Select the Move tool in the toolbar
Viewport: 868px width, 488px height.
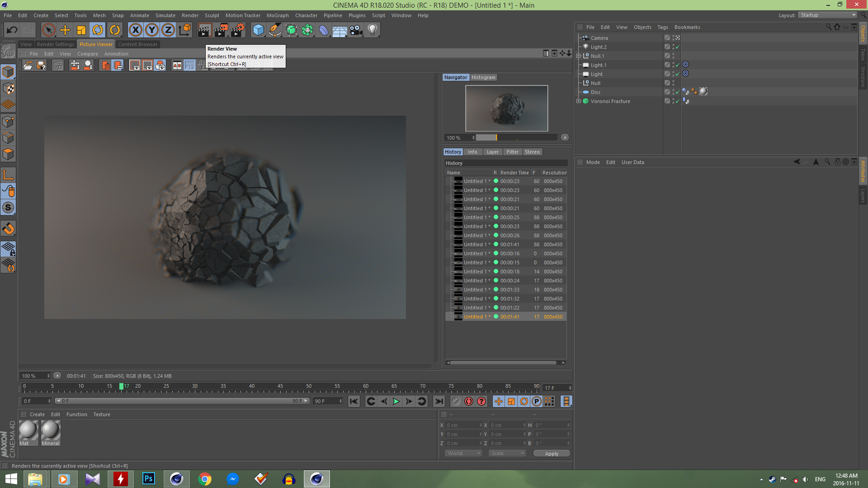[x=65, y=30]
